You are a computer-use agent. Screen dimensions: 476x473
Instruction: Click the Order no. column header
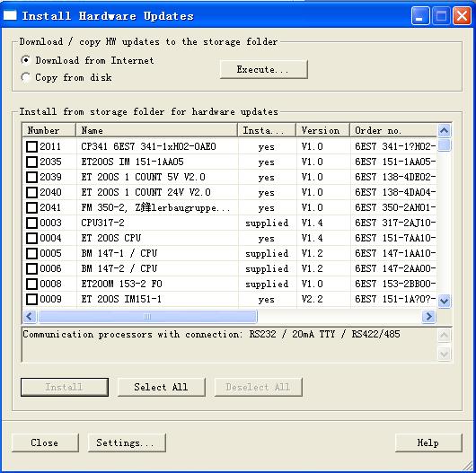click(x=393, y=130)
